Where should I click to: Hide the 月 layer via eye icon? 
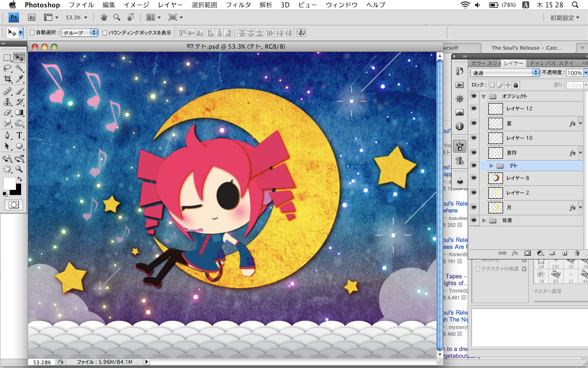(474, 207)
